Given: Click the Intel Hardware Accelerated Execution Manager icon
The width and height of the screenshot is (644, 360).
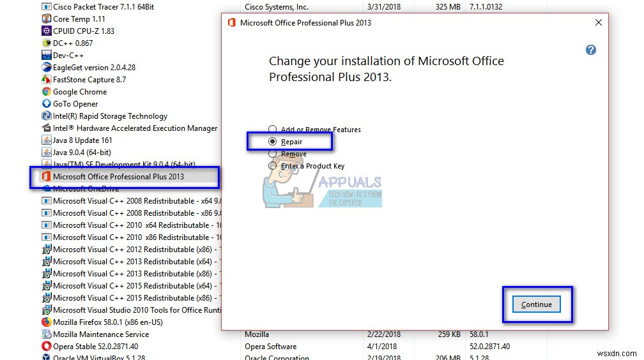Looking at the screenshot, I should point(47,128).
